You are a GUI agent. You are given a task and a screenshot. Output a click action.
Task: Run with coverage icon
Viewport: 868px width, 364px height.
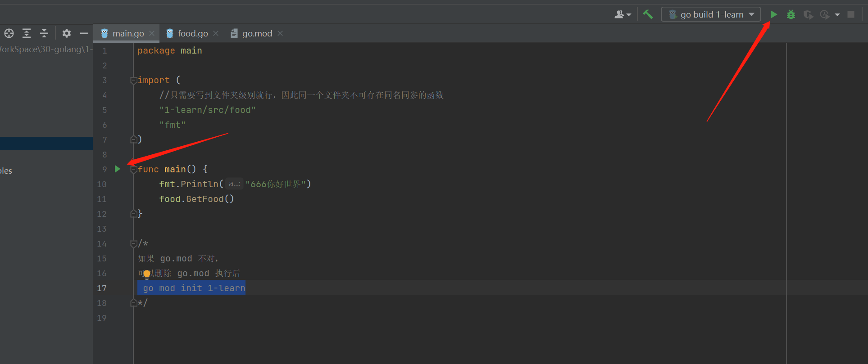(809, 14)
